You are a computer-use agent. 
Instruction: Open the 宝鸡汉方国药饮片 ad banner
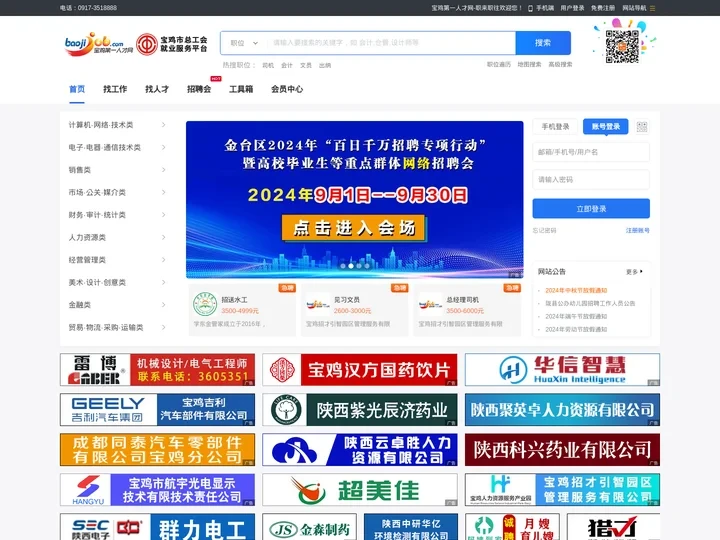pyautogui.click(x=360, y=370)
